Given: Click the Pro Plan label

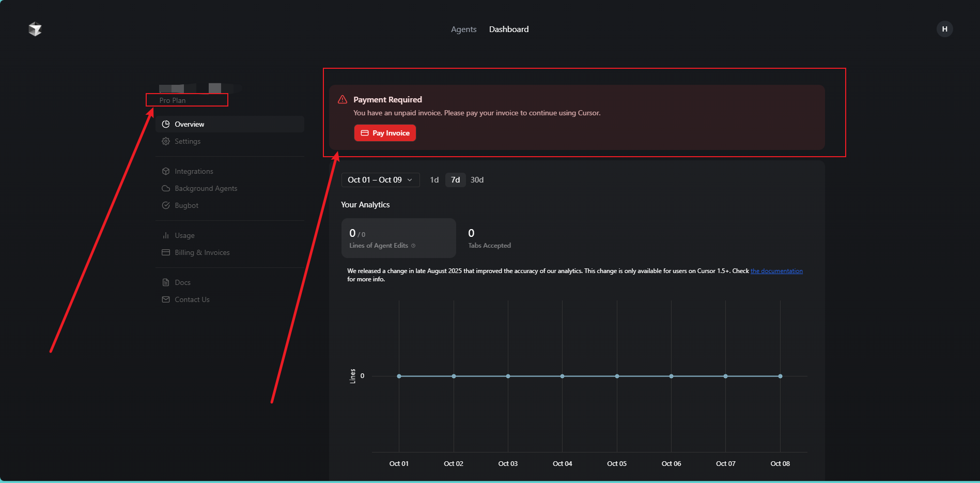Looking at the screenshot, I should 173,100.
